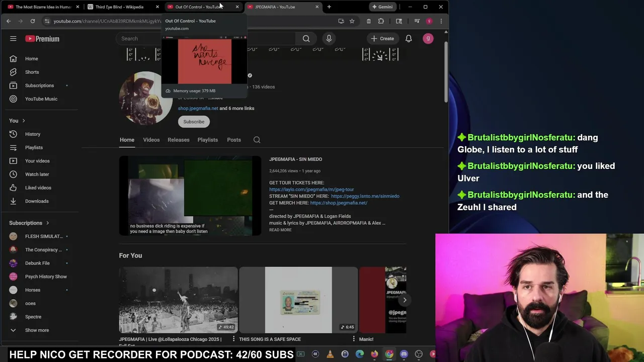The image size is (644, 362).
Task: Open action menu for Lollapalooza video
Action: click(233, 339)
